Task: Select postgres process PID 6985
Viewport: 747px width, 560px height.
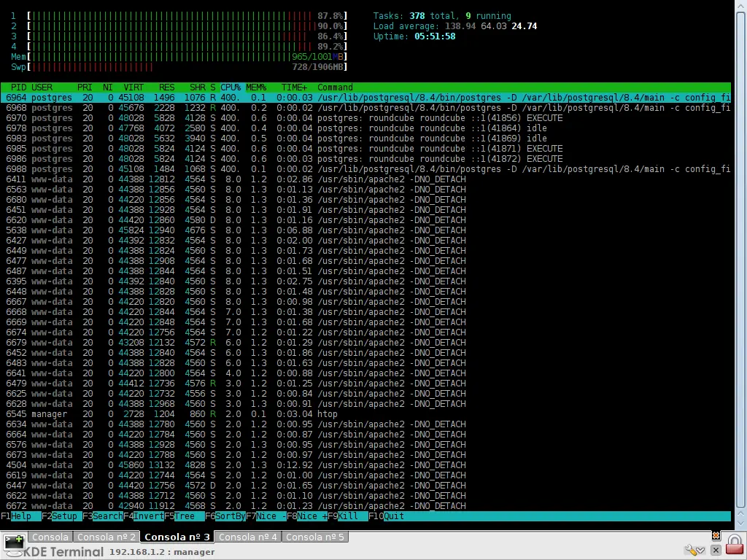Action: coord(365,149)
